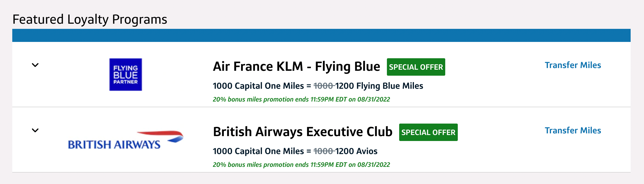
Task: Click the Avios conversion rate text
Action: pos(295,151)
